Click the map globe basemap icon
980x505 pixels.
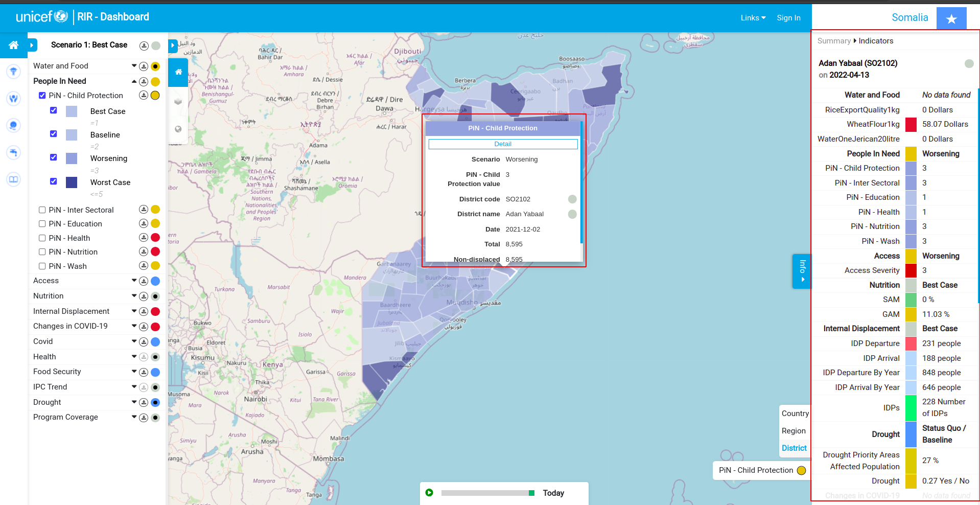point(178,129)
